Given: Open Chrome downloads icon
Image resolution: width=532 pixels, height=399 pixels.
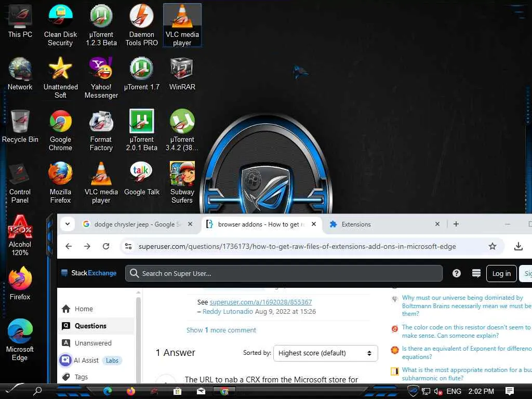Looking at the screenshot, I should (518, 246).
